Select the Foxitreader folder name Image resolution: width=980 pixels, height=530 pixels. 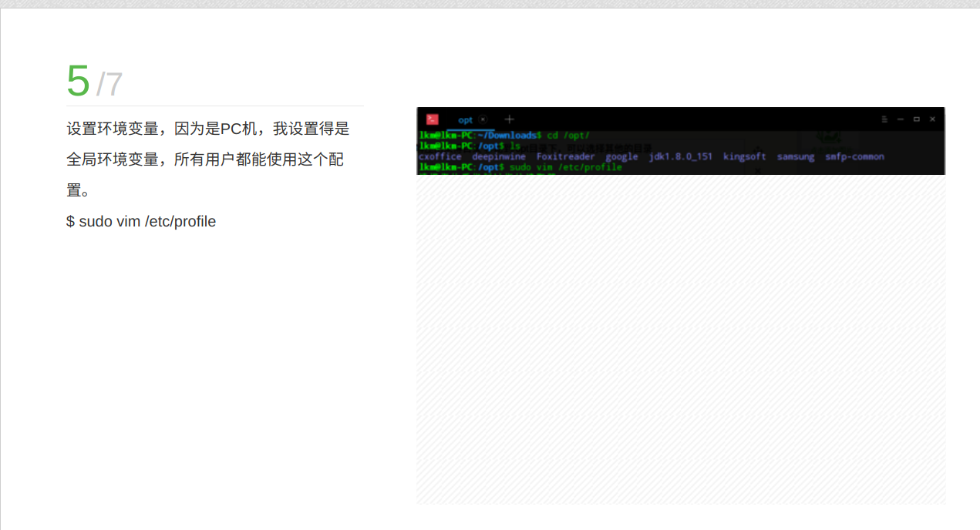[566, 156]
